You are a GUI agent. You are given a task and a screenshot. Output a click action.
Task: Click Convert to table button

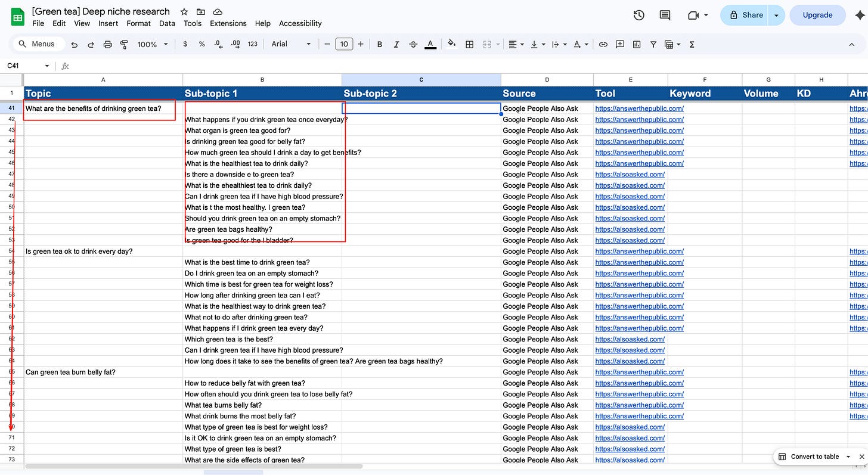coord(808,457)
